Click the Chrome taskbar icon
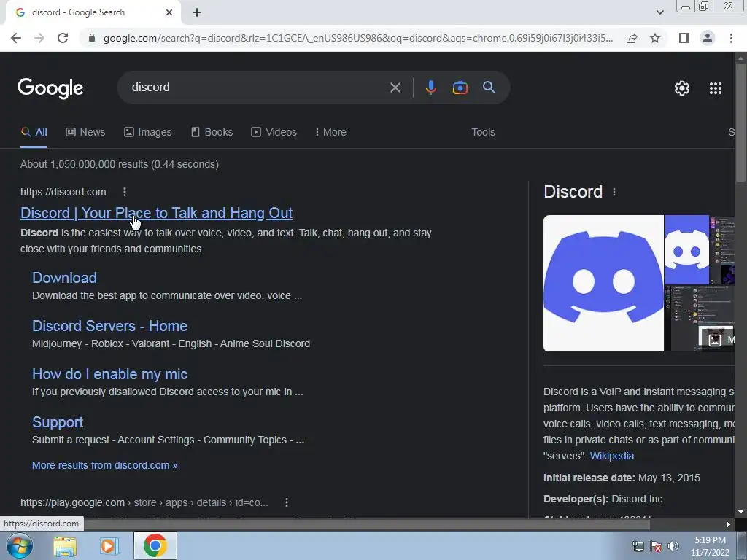 [155, 545]
